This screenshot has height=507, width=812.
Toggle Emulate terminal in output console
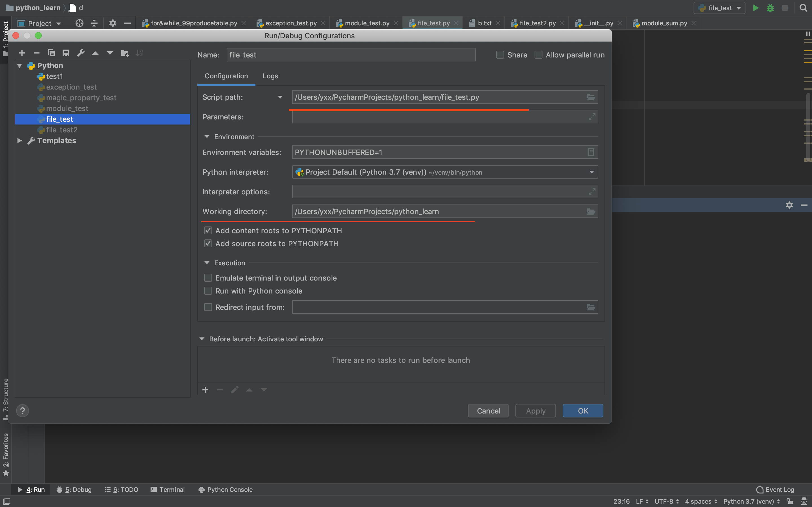208,278
